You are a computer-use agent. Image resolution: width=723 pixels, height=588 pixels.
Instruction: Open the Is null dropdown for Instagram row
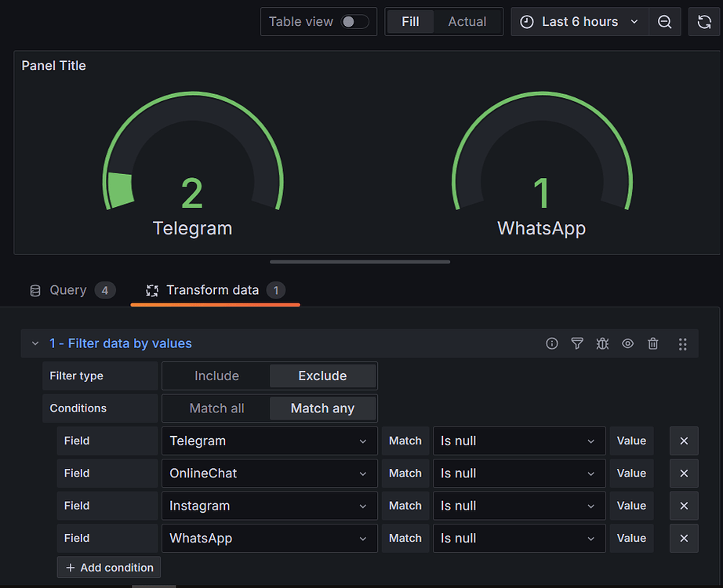[519, 506]
